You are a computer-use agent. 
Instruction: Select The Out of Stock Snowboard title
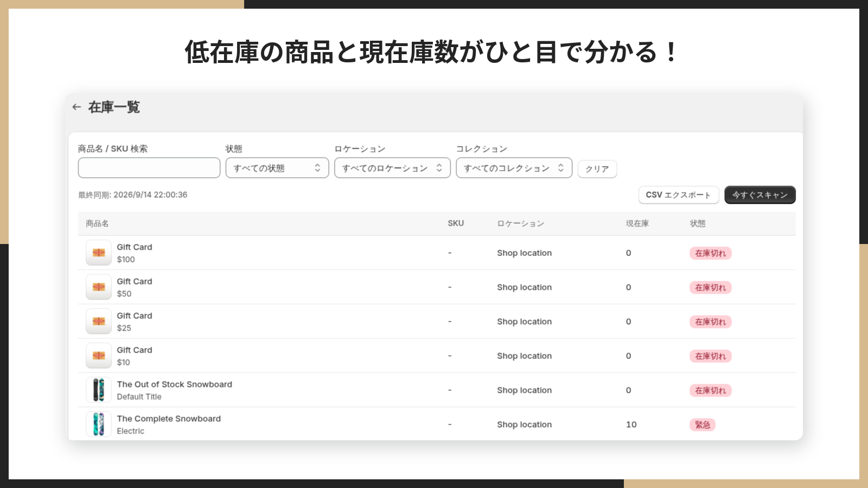(x=175, y=384)
